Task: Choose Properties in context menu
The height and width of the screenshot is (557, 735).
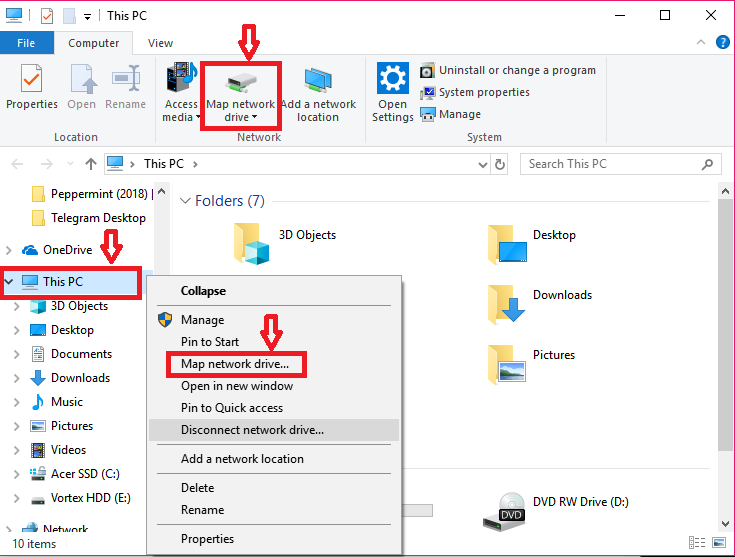Action: (274, 539)
